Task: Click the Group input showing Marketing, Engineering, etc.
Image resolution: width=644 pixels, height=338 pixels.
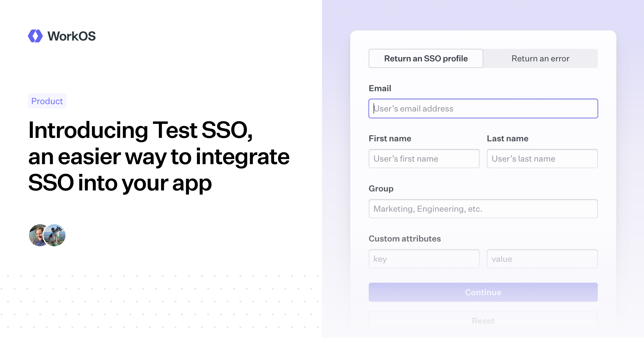Action: coord(483,209)
